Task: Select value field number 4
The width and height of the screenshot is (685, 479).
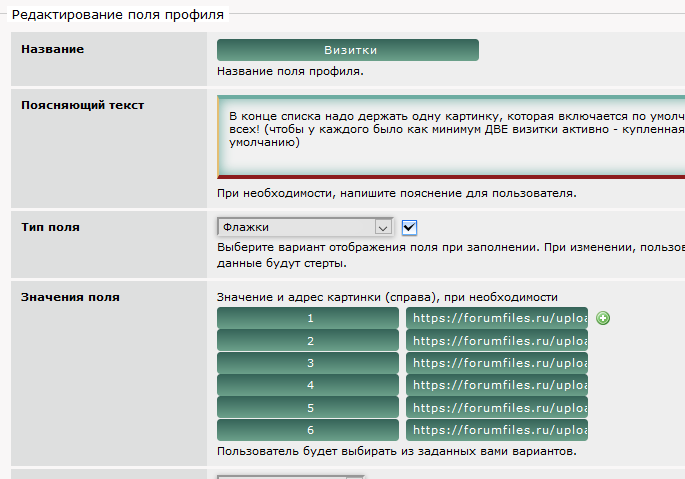Action: [308, 385]
